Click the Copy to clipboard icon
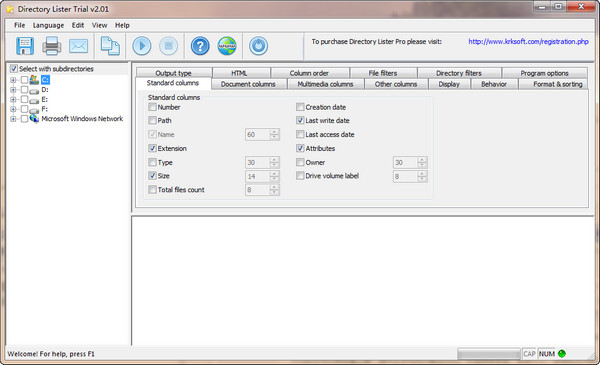This screenshot has height=365, width=600. click(110, 46)
